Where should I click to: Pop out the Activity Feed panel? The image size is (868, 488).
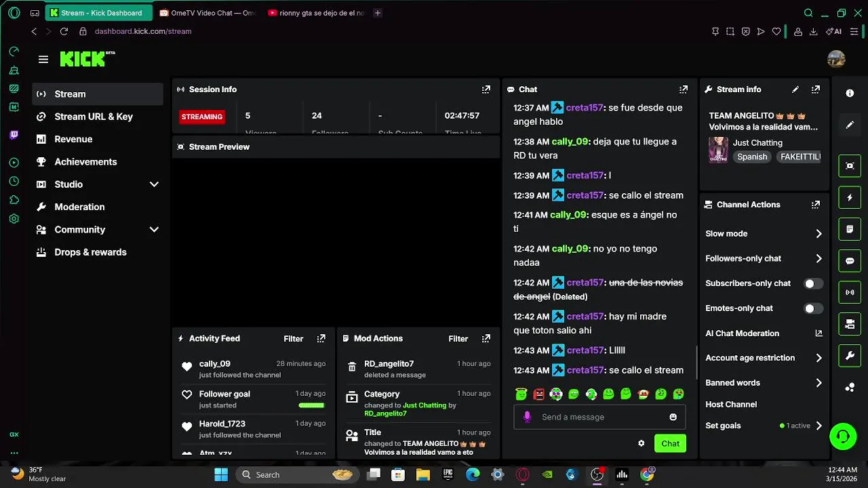321,338
